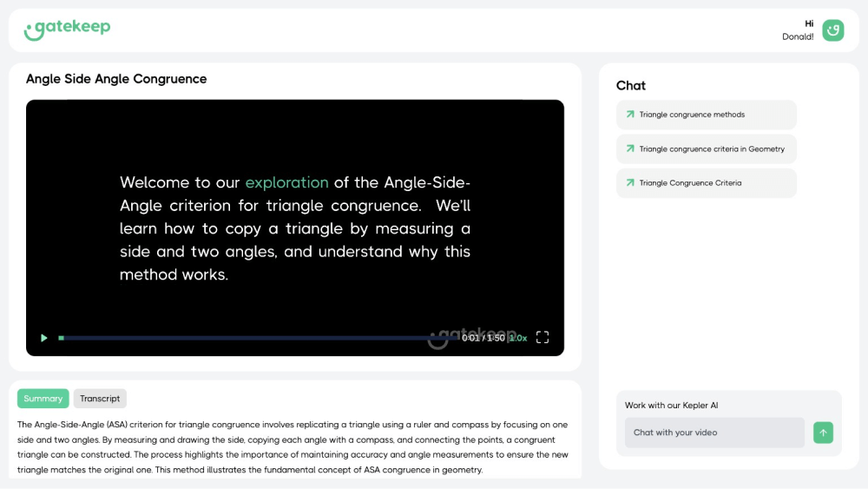The image size is (868, 489).
Task: Click the 'Hi Donald!' greeting text
Action: click(798, 30)
